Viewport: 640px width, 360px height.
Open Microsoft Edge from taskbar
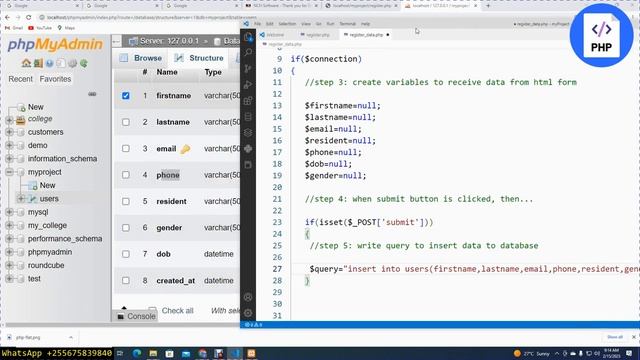(137, 353)
